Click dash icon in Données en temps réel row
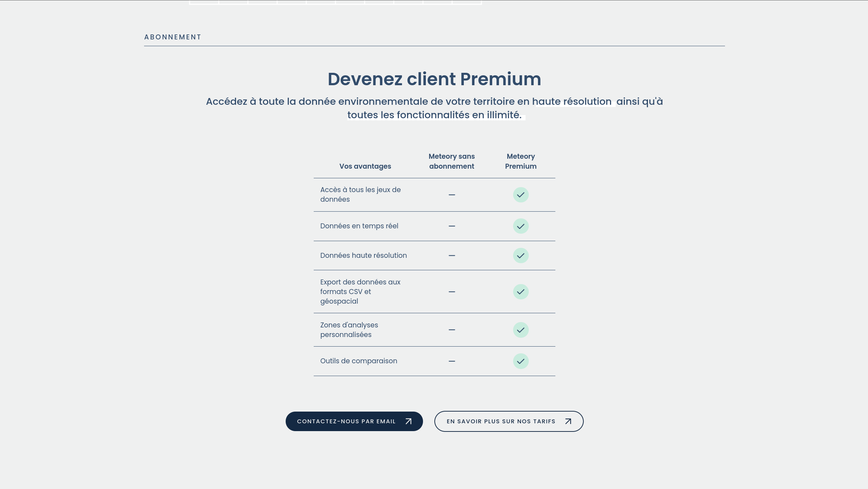 click(x=452, y=226)
